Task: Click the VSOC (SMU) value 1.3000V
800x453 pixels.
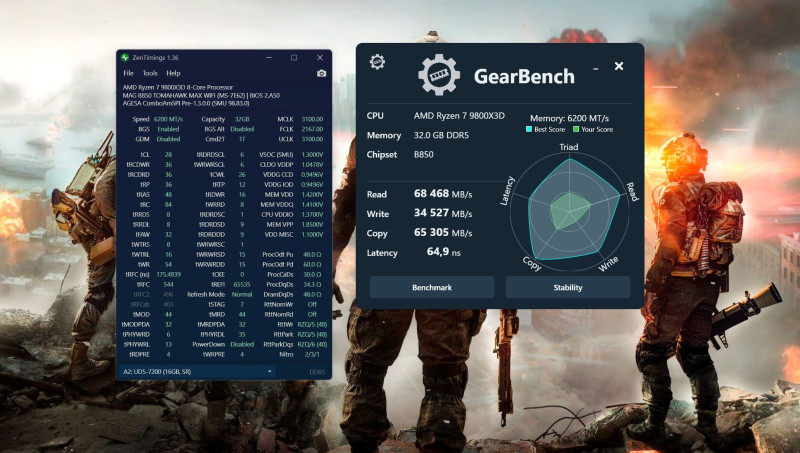Action: 312,155
